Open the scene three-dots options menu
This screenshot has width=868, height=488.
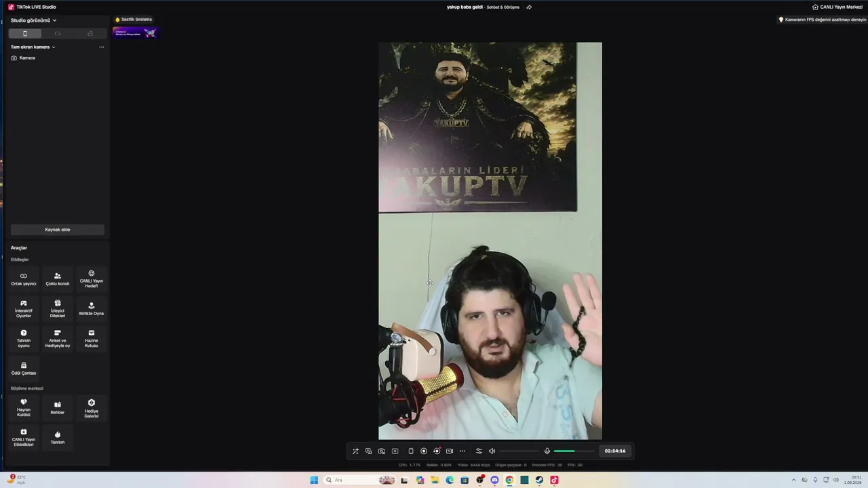point(102,47)
